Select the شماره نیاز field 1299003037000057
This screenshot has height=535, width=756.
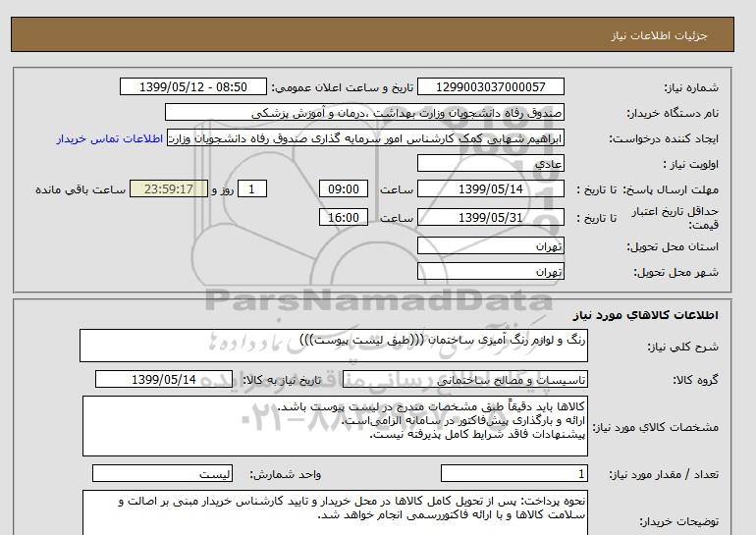[x=490, y=86]
